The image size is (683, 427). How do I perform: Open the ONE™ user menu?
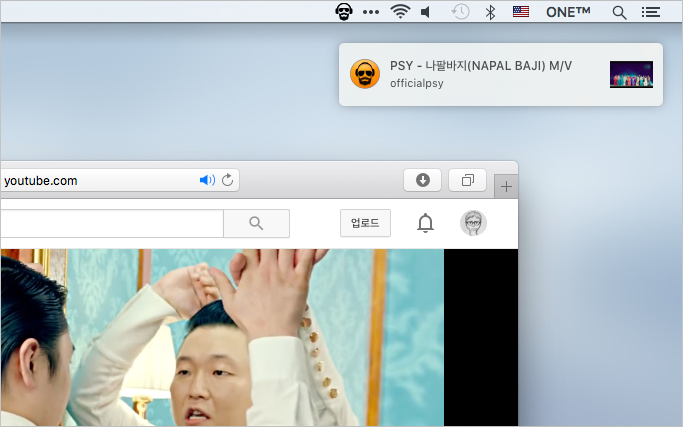pyautogui.click(x=568, y=12)
